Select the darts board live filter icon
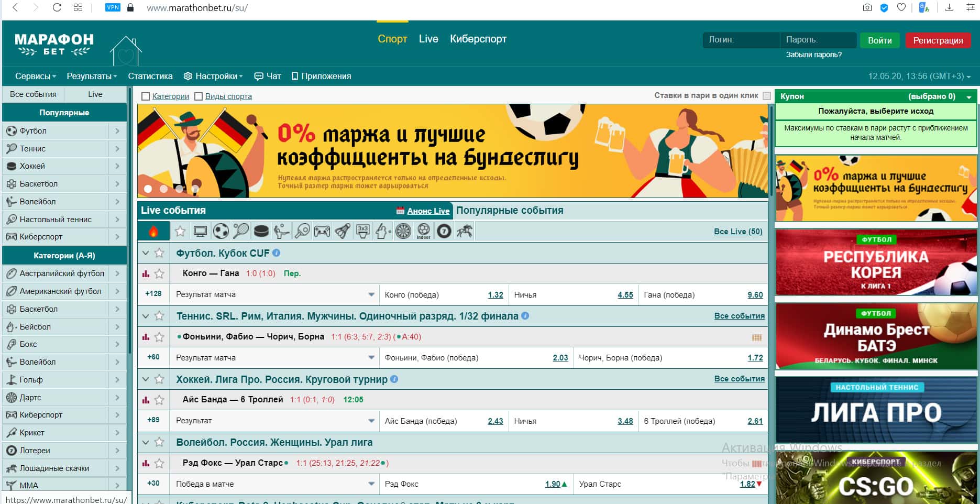The width and height of the screenshot is (980, 504). coord(403,231)
